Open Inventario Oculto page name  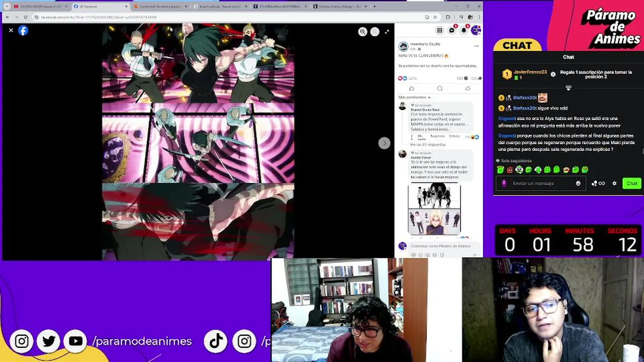click(425, 44)
